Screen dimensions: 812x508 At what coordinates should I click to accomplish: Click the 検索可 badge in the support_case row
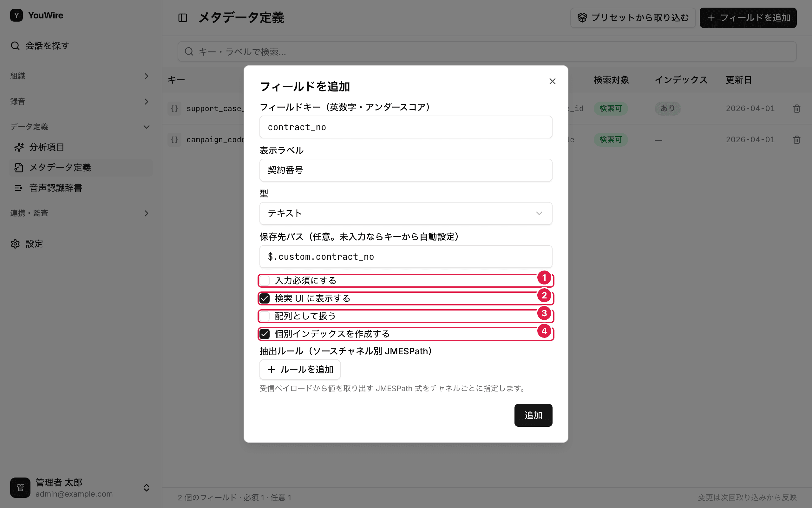click(x=611, y=109)
